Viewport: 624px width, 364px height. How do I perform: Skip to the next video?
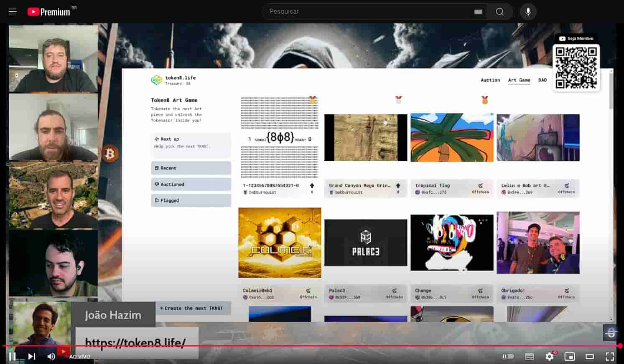[31, 356]
